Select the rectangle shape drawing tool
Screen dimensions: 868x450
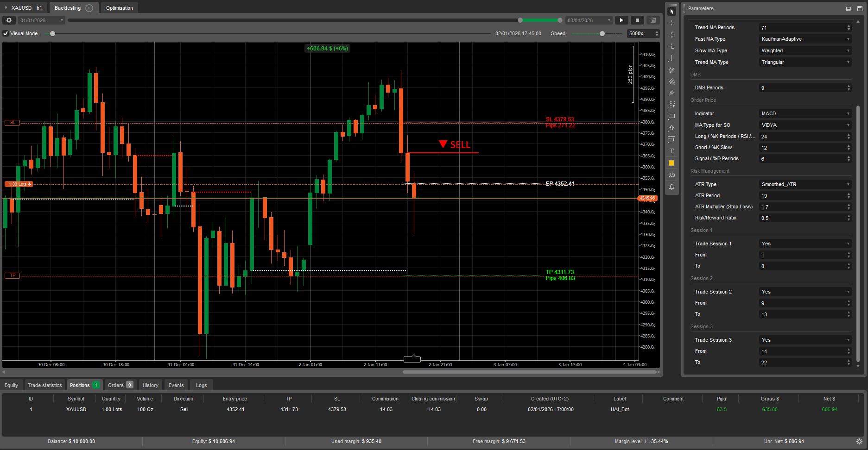672,117
